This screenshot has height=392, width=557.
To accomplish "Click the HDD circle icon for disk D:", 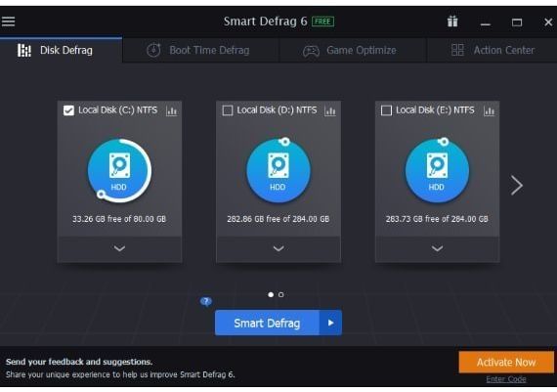I will [278, 171].
